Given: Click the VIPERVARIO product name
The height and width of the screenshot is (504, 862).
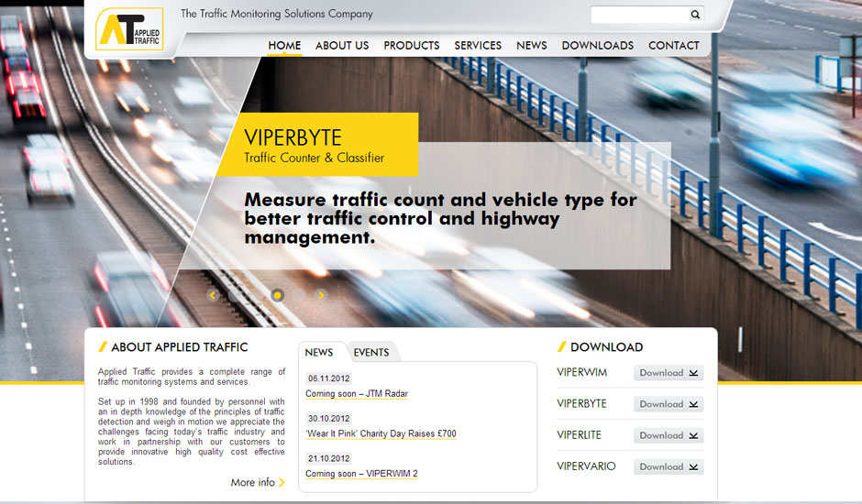Looking at the screenshot, I should pos(586,466).
